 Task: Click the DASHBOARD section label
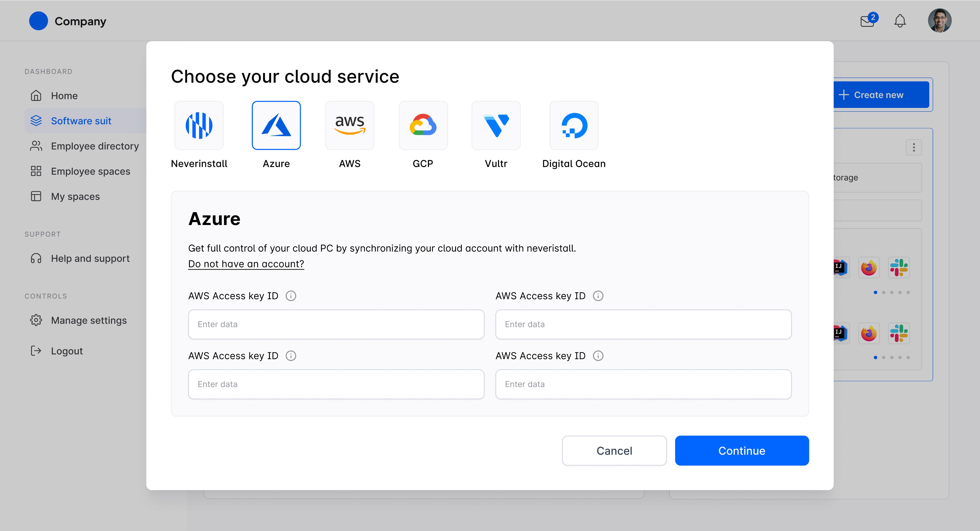[48, 72]
